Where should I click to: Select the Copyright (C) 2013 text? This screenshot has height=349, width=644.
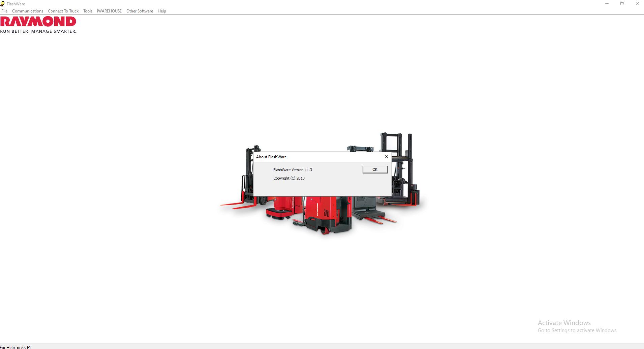pyautogui.click(x=289, y=178)
